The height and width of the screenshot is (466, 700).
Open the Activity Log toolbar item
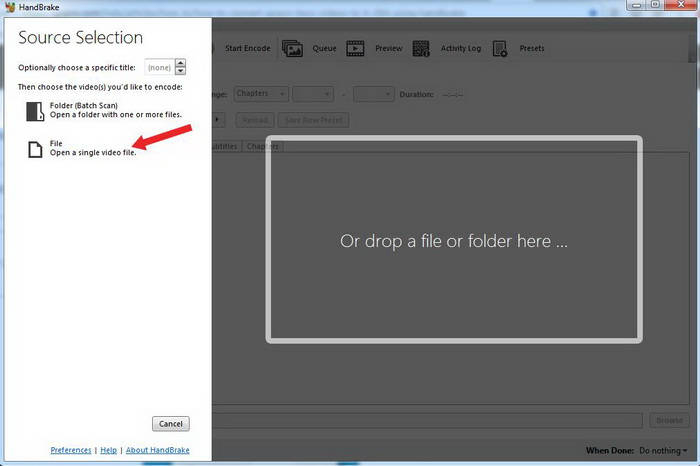461,48
